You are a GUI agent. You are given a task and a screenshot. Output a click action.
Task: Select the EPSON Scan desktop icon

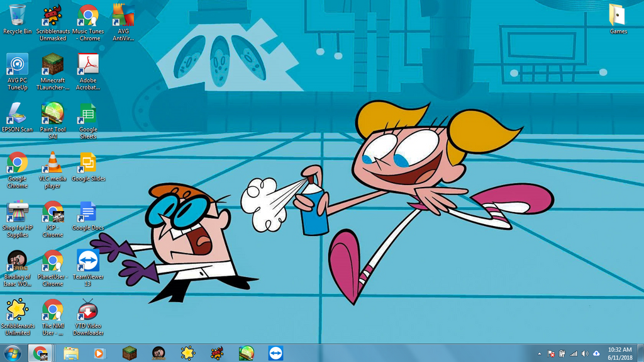pos(17,118)
